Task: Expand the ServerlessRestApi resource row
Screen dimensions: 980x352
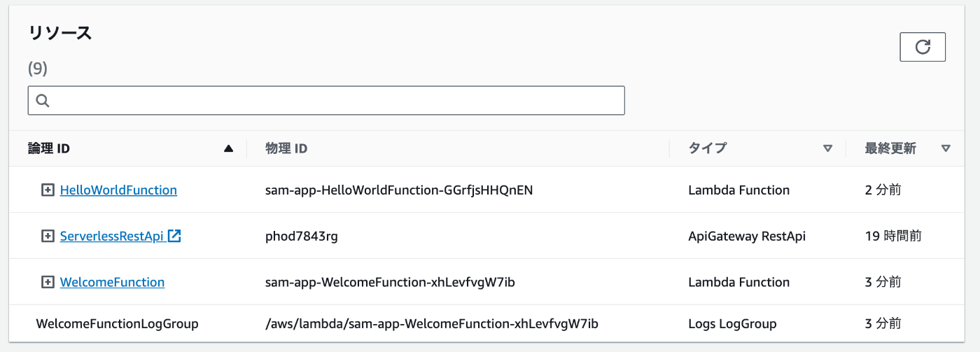Action: pos(48,237)
